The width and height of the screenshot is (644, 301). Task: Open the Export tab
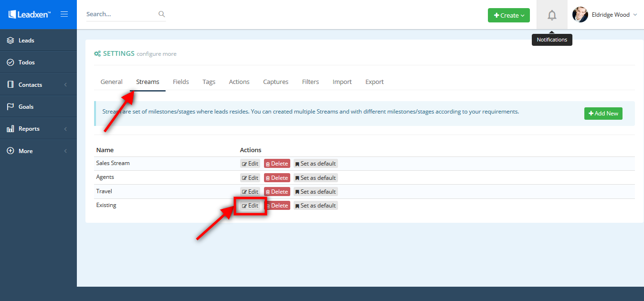tap(375, 82)
